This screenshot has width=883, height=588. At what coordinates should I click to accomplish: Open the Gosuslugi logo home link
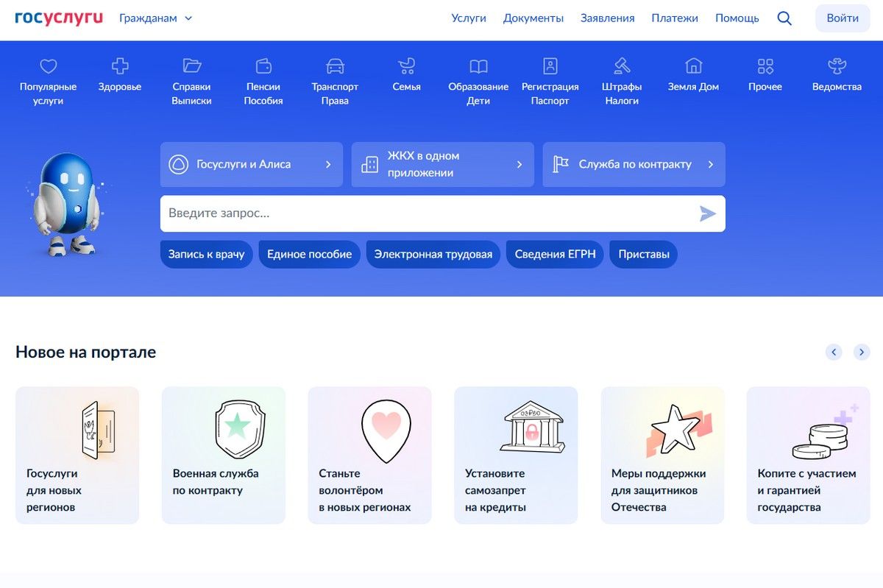[x=59, y=18]
